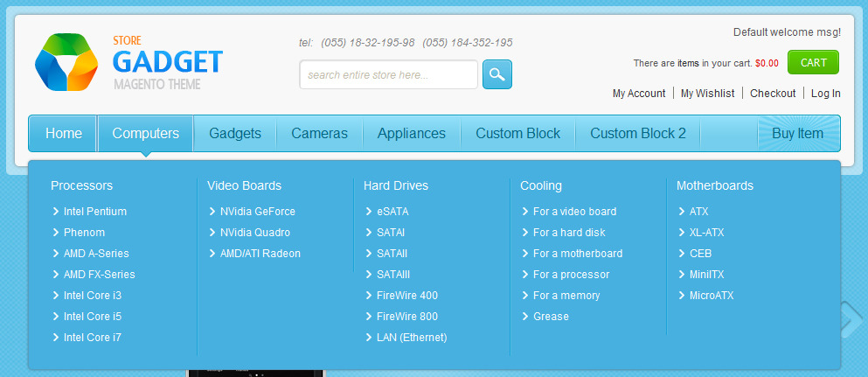Choose Intel Core i7

tap(93, 338)
